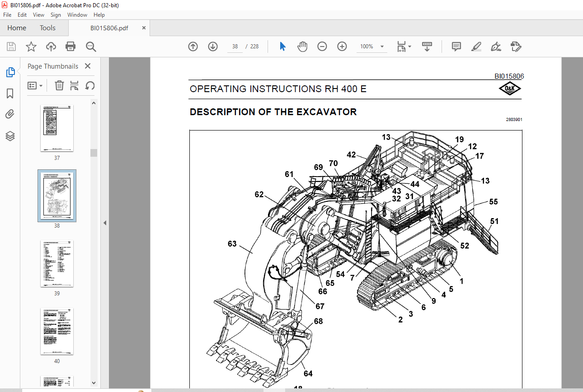Click the Save file icon

click(11, 47)
